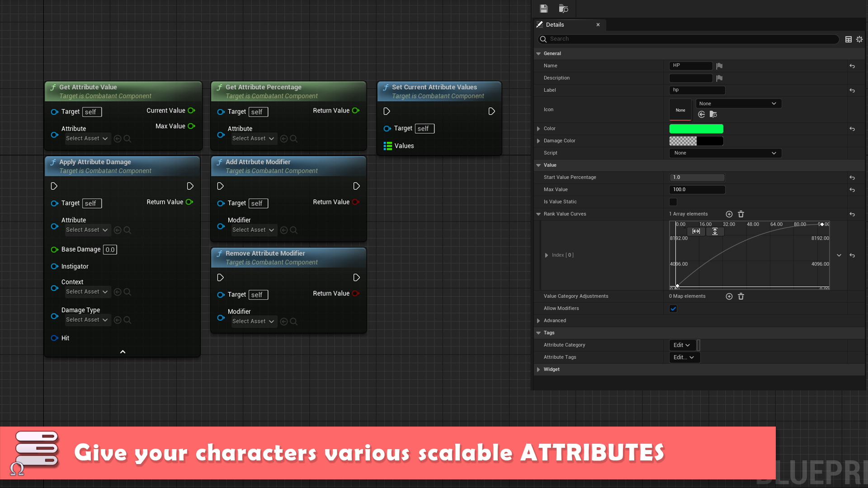Click Start Value Percentage field 1.0
This screenshot has height=488, width=868.
[697, 178]
